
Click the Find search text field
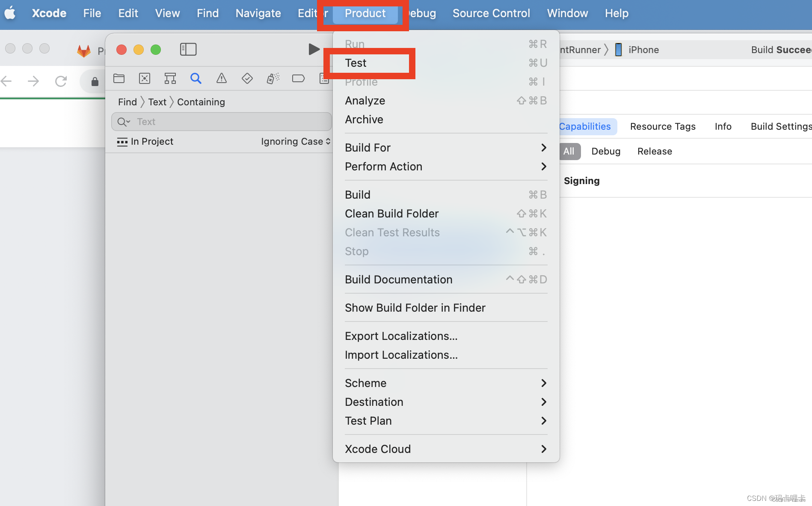(222, 122)
